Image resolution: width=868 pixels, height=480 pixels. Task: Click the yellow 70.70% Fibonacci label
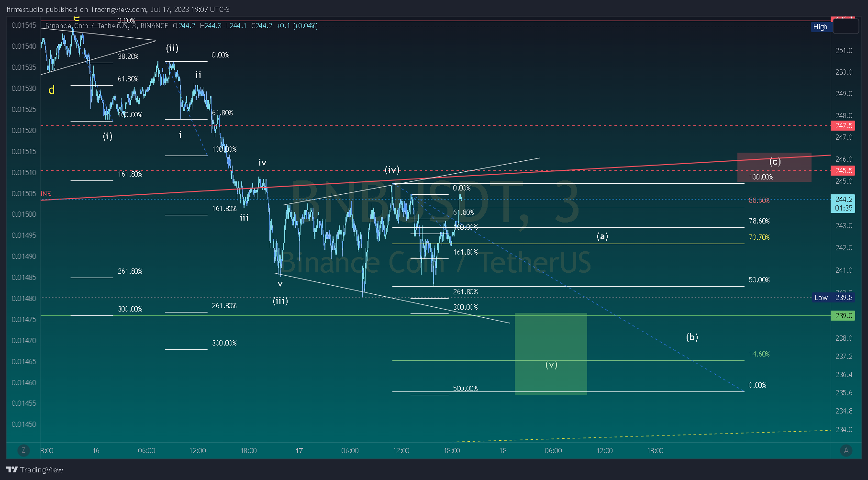759,237
